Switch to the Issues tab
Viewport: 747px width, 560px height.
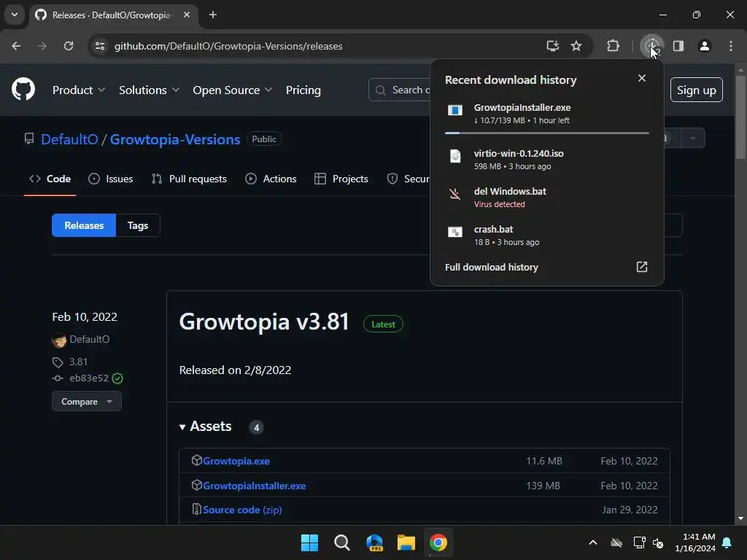pyautogui.click(x=111, y=179)
